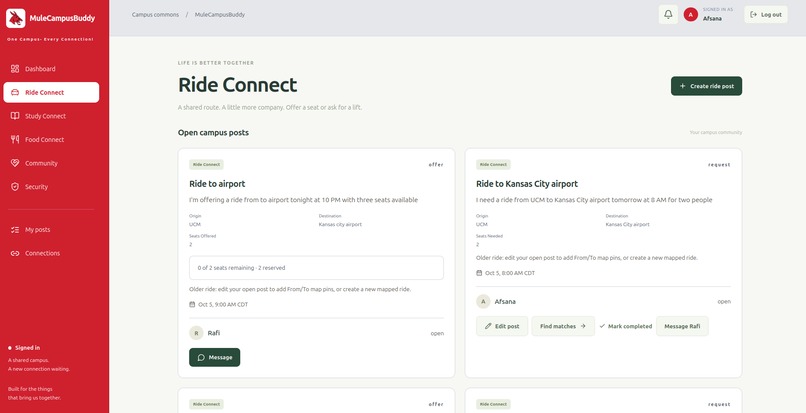Image resolution: width=806 pixels, height=413 pixels.
Task: Open Connections from the sidebar
Action: (51, 253)
